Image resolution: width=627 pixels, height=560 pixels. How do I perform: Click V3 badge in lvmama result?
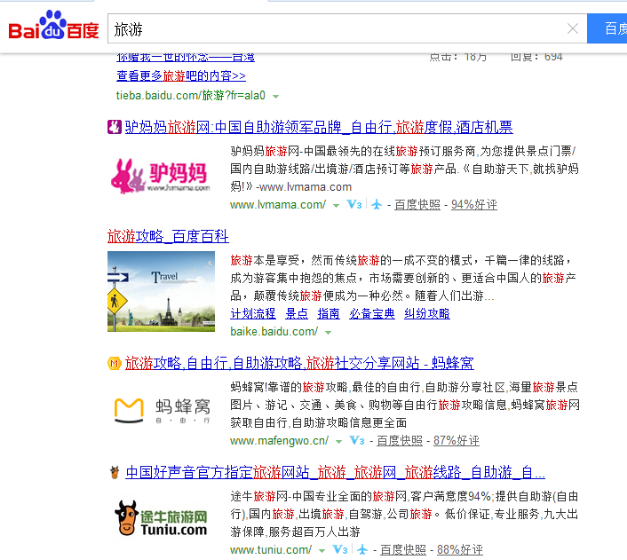pos(354,205)
